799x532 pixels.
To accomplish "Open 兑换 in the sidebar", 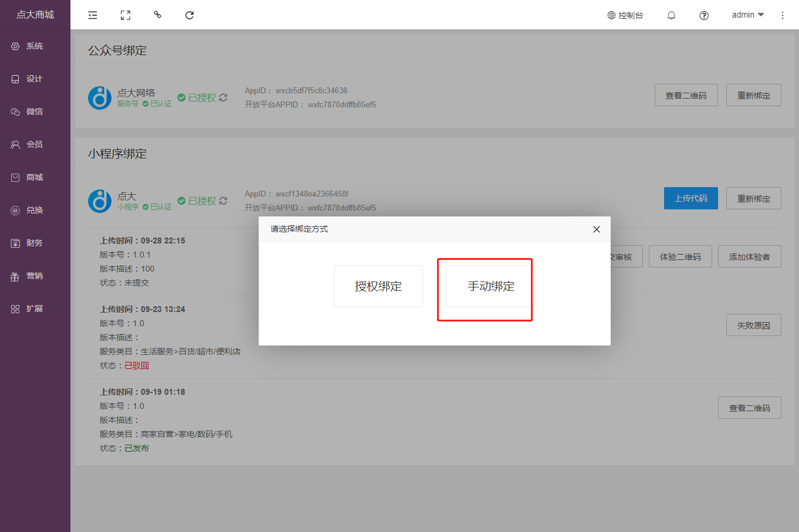I will click(35, 210).
